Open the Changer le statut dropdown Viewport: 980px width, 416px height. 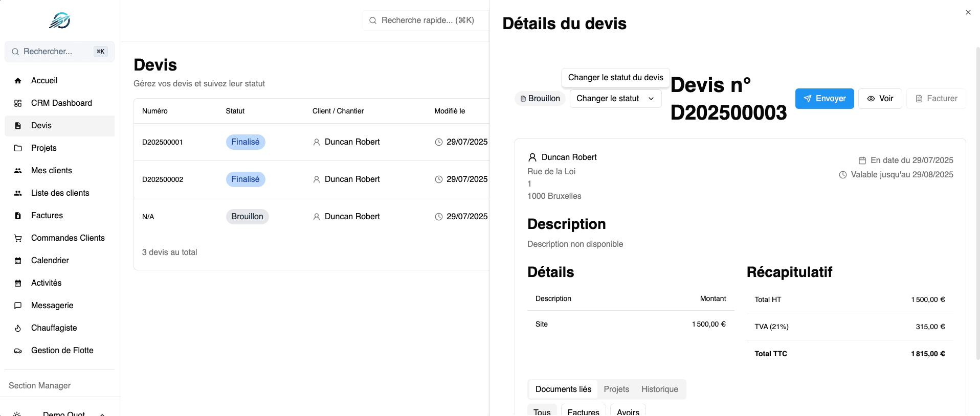pyautogui.click(x=616, y=99)
